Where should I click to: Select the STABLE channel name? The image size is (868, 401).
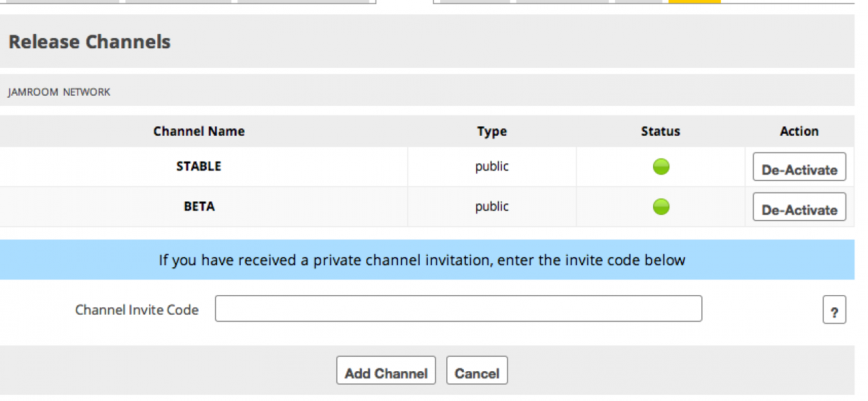click(199, 166)
